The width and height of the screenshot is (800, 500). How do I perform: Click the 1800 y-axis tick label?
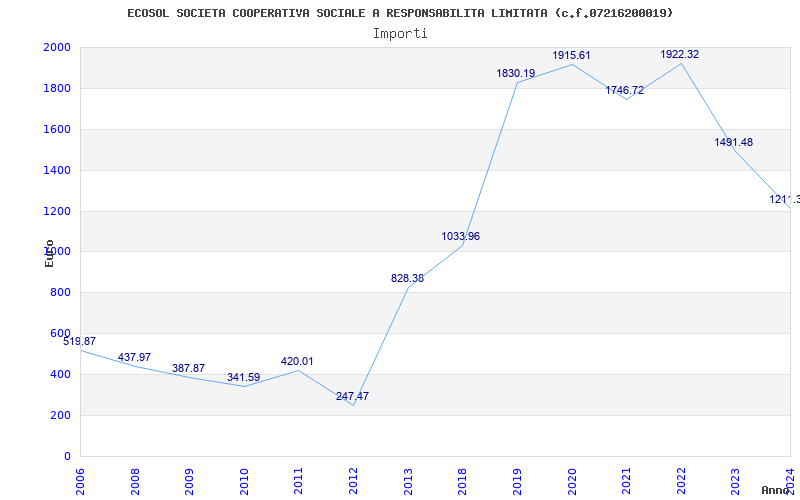pyautogui.click(x=57, y=88)
